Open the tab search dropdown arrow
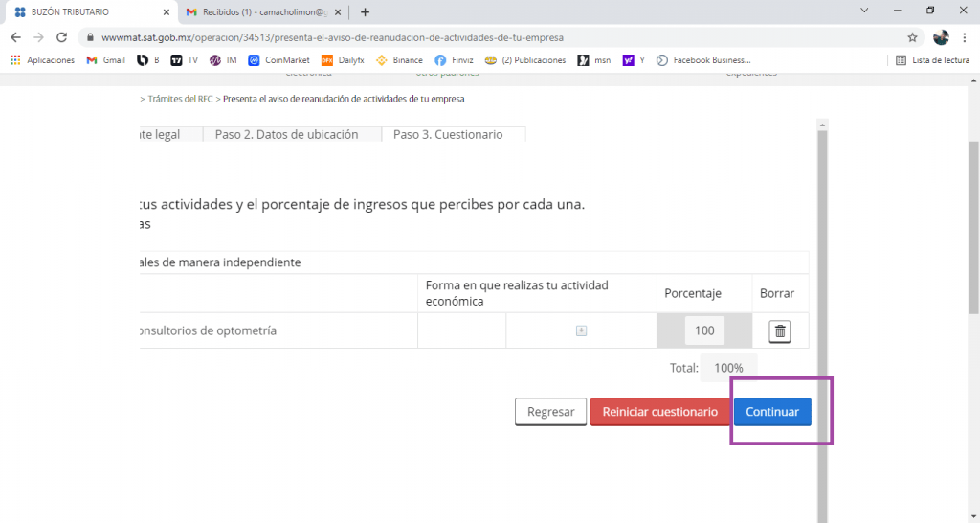Screen dimensions: 980x523 pos(864,10)
